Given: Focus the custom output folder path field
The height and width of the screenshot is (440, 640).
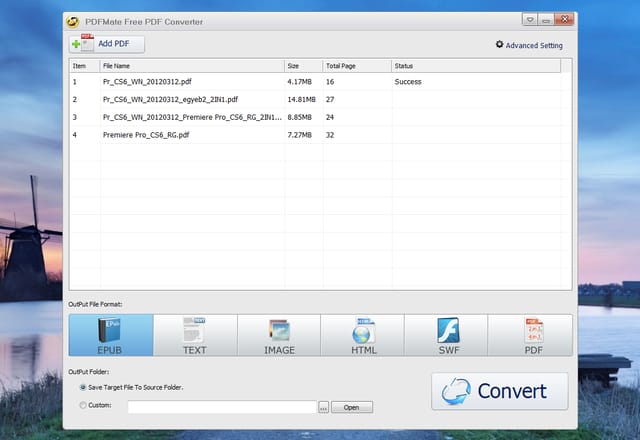Looking at the screenshot, I should [222, 407].
